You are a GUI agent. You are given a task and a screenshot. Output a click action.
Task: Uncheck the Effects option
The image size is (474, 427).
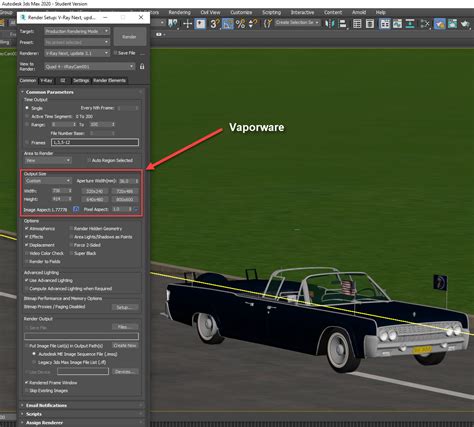27,236
